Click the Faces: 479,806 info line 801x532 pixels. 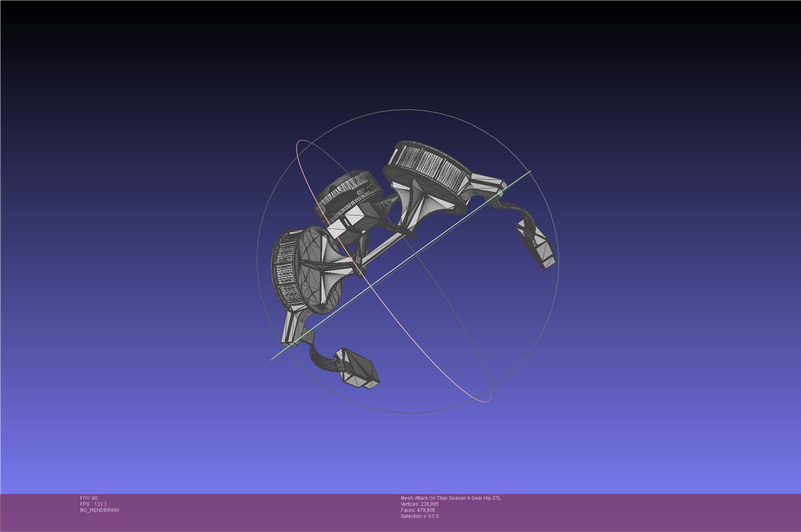point(418,510)
